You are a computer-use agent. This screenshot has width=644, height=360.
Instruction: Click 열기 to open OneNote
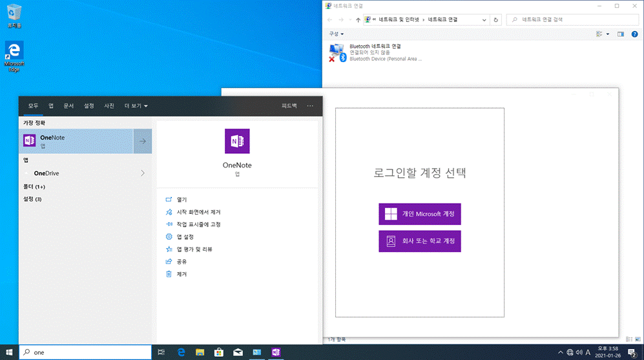[182, 199]
